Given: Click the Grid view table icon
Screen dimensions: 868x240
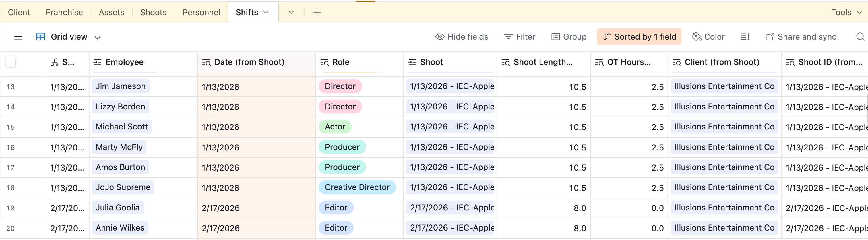Looking at the screenshot, I should 41,37.
